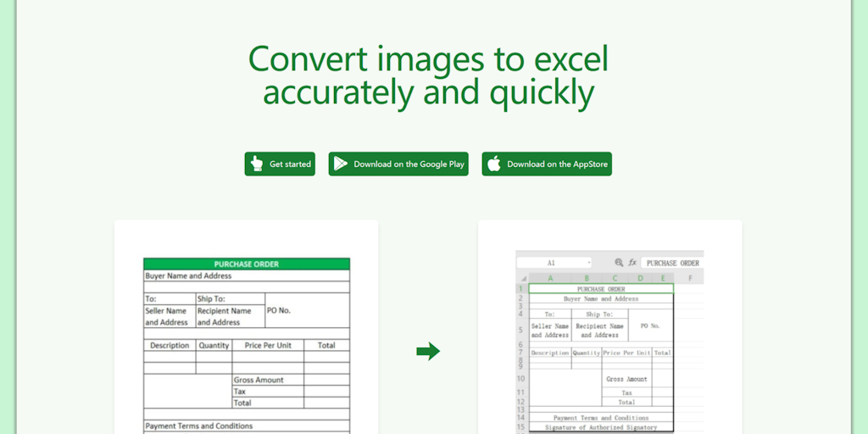Open Download on the AppStore
The width and height of the screenshot is (868, 434).
[x=547, y=164]
